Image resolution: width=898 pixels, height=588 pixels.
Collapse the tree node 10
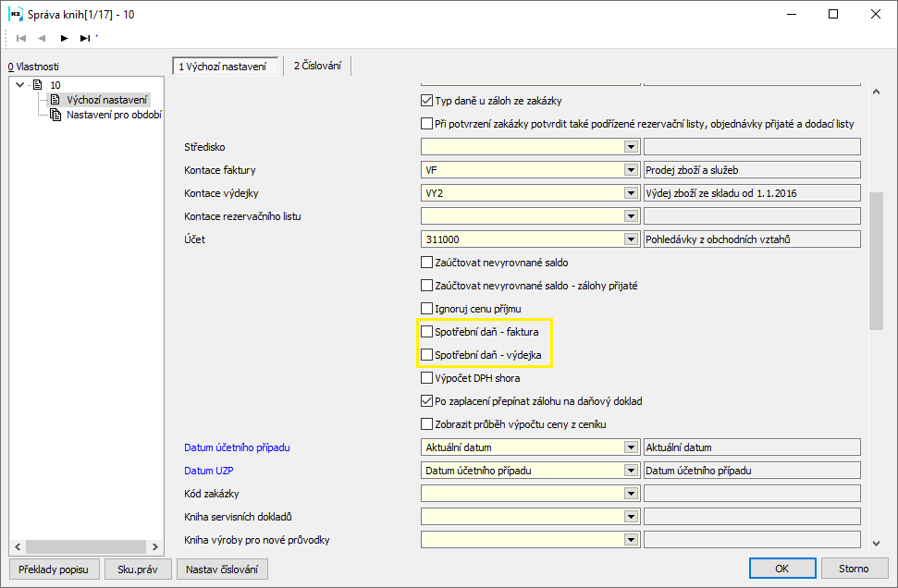click(20, 85)
